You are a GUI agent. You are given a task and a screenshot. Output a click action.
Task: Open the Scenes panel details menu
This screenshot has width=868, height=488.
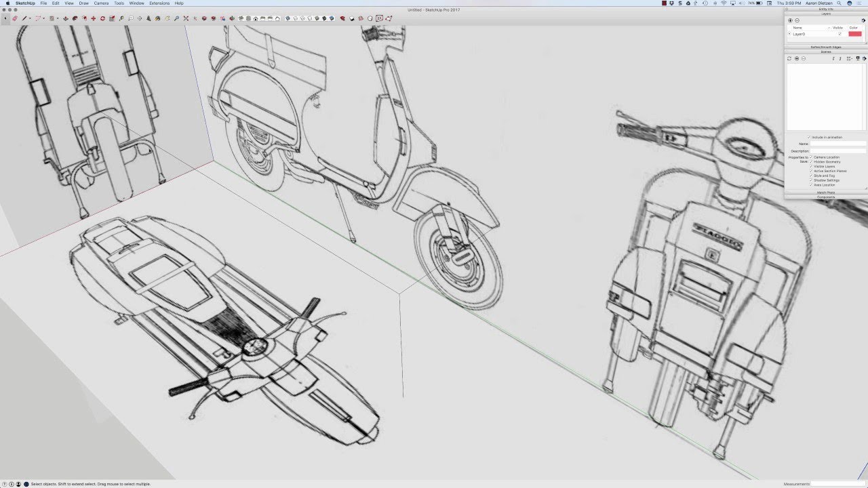[x=865, y=58]
